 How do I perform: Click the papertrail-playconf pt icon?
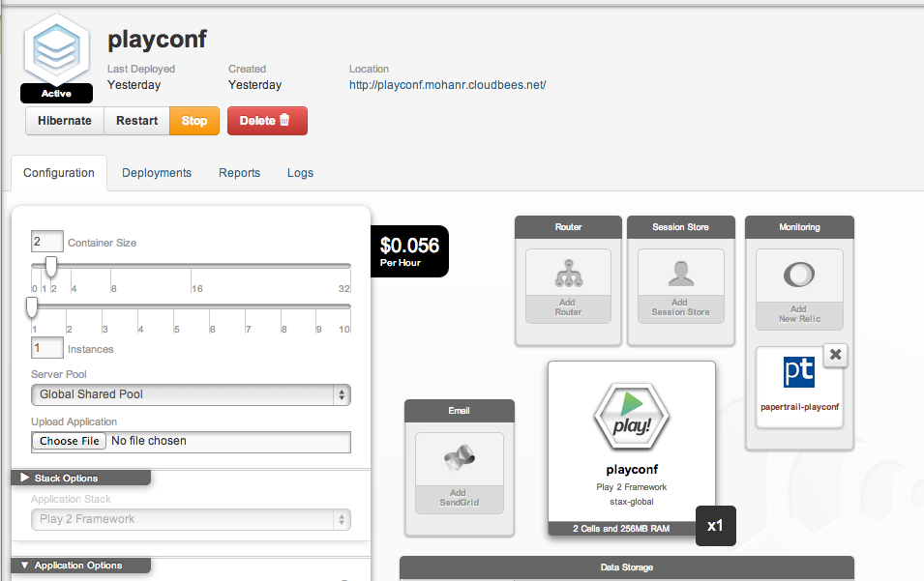(x=799, y=373)
